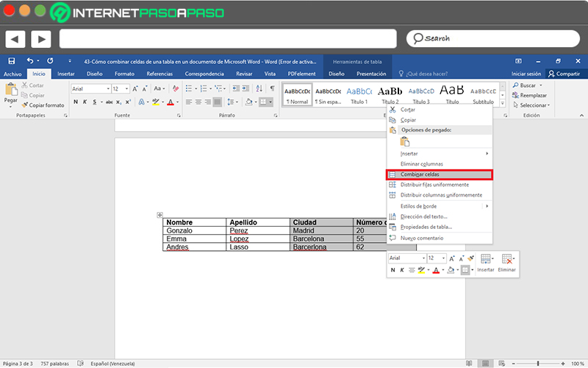
Task: Toggle subscript formatting in the ribbon
Action: point(118,102)
